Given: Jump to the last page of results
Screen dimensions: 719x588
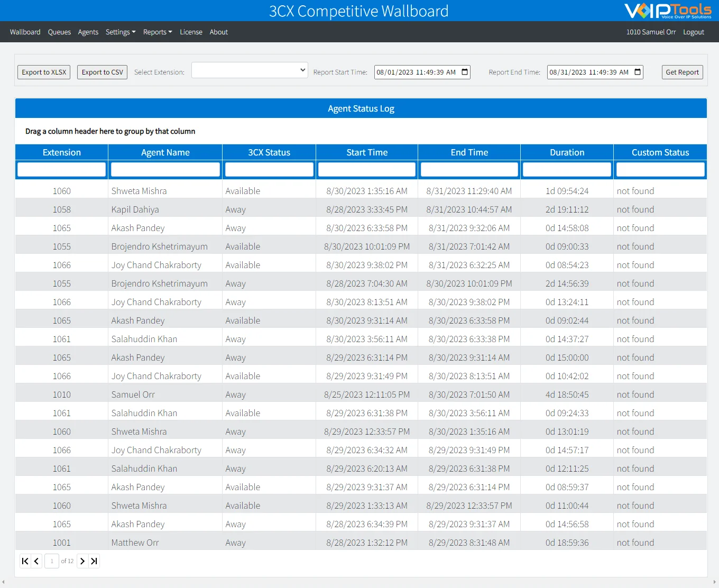Looking at the screenshot, I should (x=94, y=561).
